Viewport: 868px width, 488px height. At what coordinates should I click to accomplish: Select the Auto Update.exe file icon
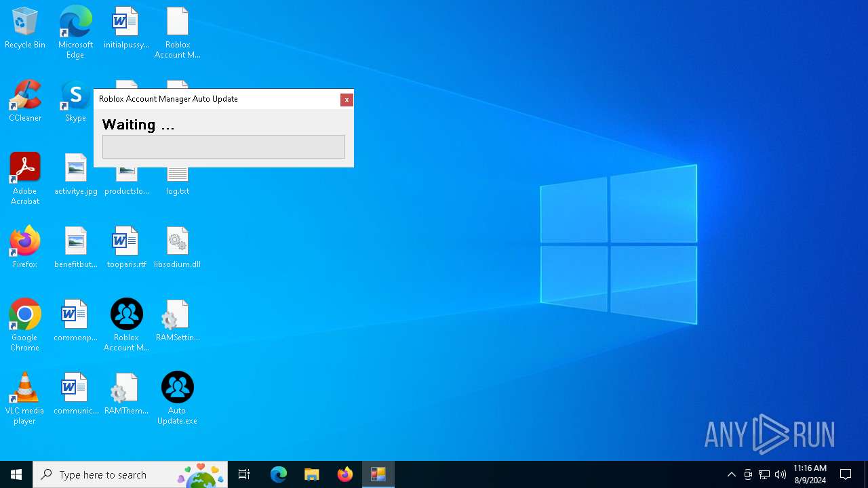[177, 399]
